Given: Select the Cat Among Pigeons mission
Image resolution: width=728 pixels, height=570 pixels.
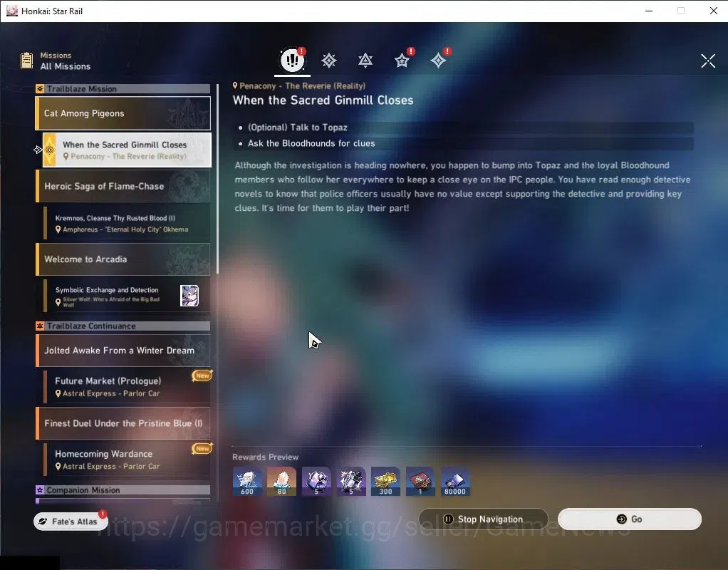Looking at the screenshot, I should 123,113.
